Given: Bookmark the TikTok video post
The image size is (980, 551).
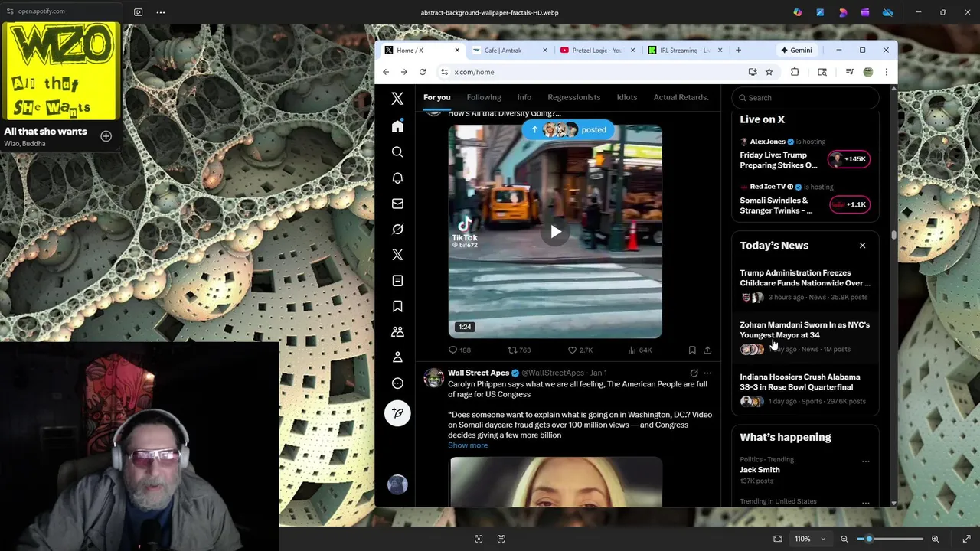Looking at the screenshot, I should coord(692,350).
